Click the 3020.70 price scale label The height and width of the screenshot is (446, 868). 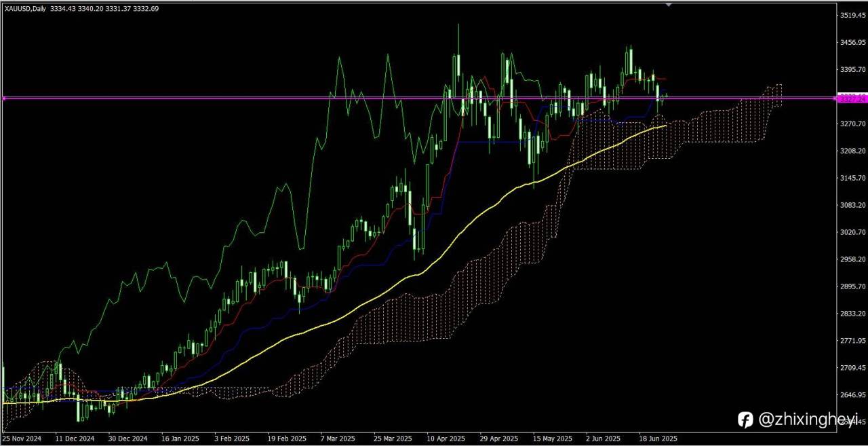click(853, 232)
